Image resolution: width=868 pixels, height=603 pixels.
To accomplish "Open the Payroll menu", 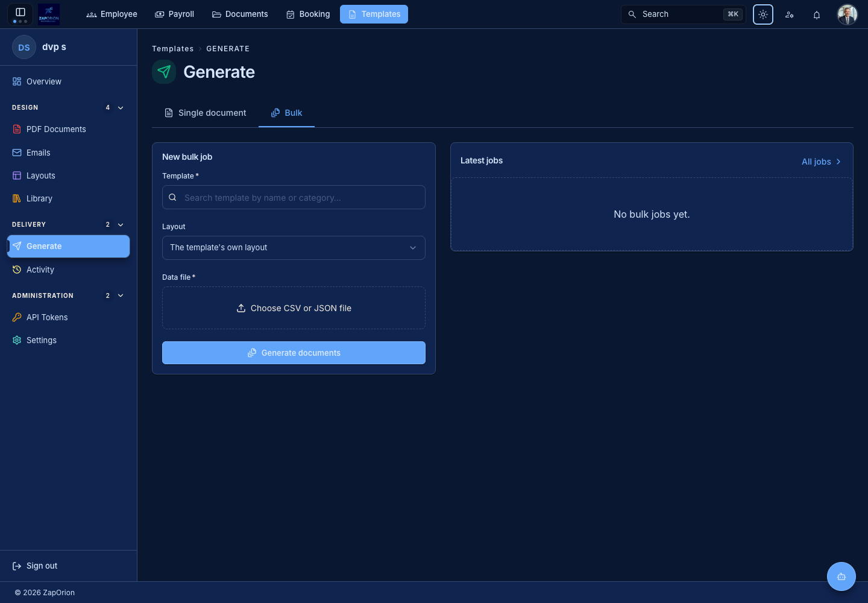I will (x=175, y=14).
